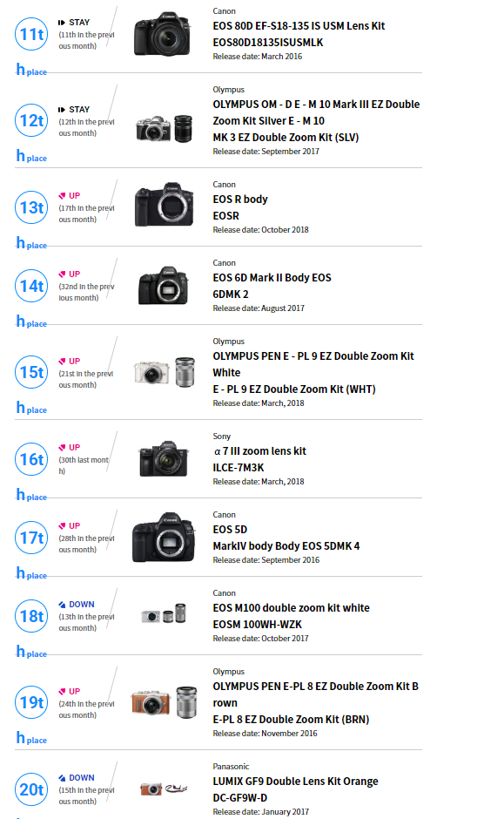Click the DOWN icon for LUMIX GF9
The width and height of the screenshot is (504, 819).
click(x=62, y=778)
